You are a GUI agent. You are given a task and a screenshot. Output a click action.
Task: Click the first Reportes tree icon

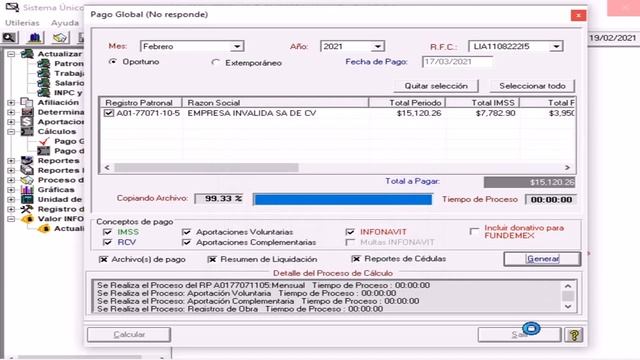[27, 160]
